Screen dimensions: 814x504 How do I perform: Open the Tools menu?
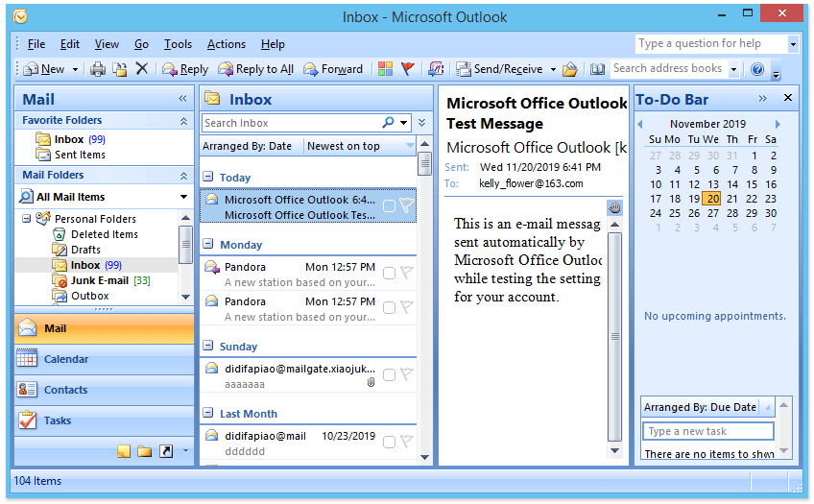pos(179,44)
